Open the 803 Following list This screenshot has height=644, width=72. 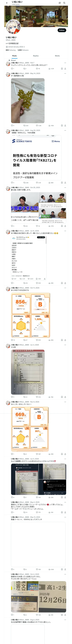pos(11,50)
